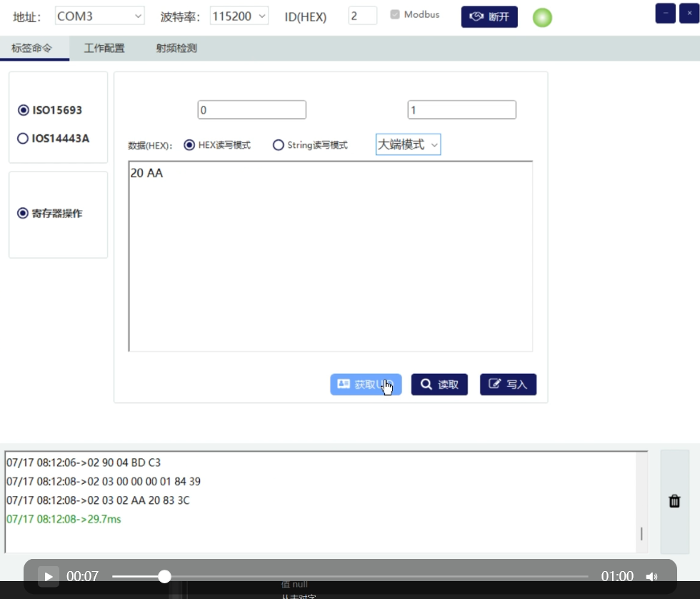Open the 射频检测 tab

pyautogui.click(x=175, y=48)
